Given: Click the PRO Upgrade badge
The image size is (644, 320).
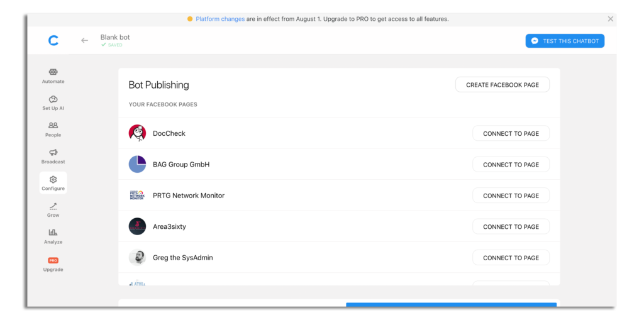Looking at the screenshot, I should click(x=53, y=260).
